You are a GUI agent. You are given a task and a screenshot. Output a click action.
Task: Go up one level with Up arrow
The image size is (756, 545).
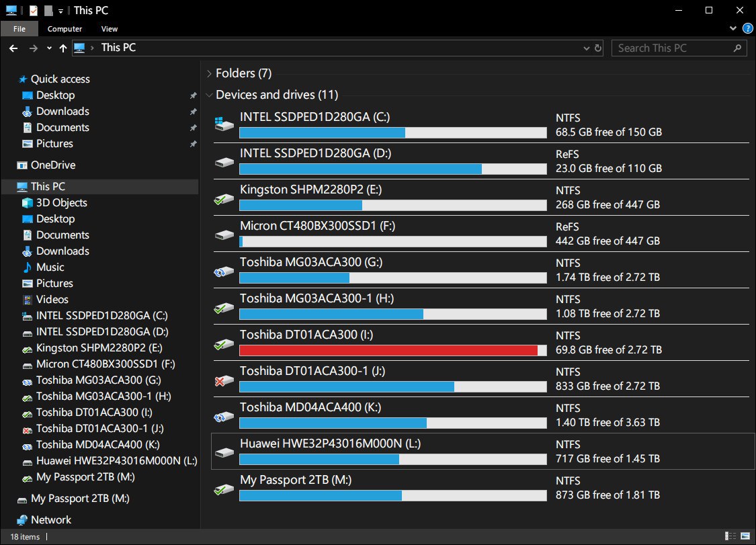[62, 48]
